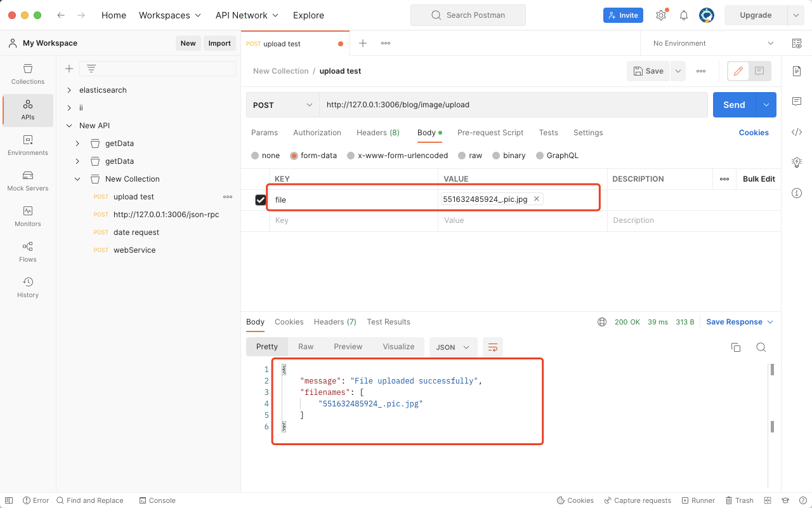Toggle word wrap icon in response toolbar
812x508 pixels.
tap(492, 347)
